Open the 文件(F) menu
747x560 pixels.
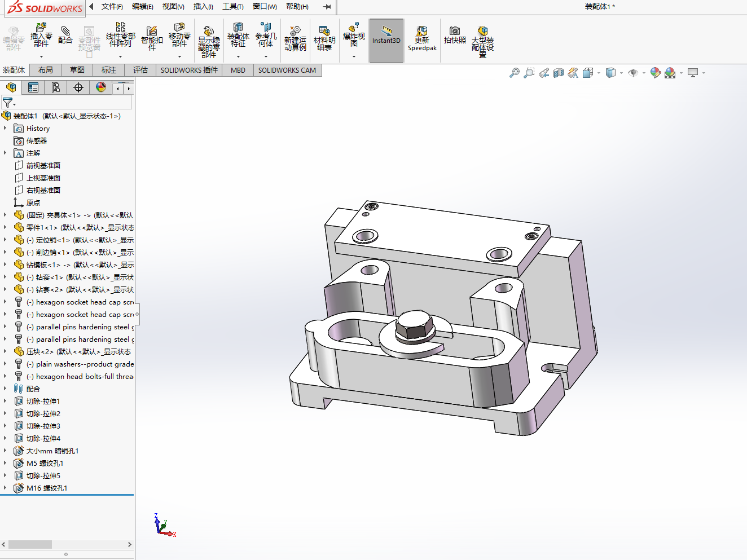112,6
